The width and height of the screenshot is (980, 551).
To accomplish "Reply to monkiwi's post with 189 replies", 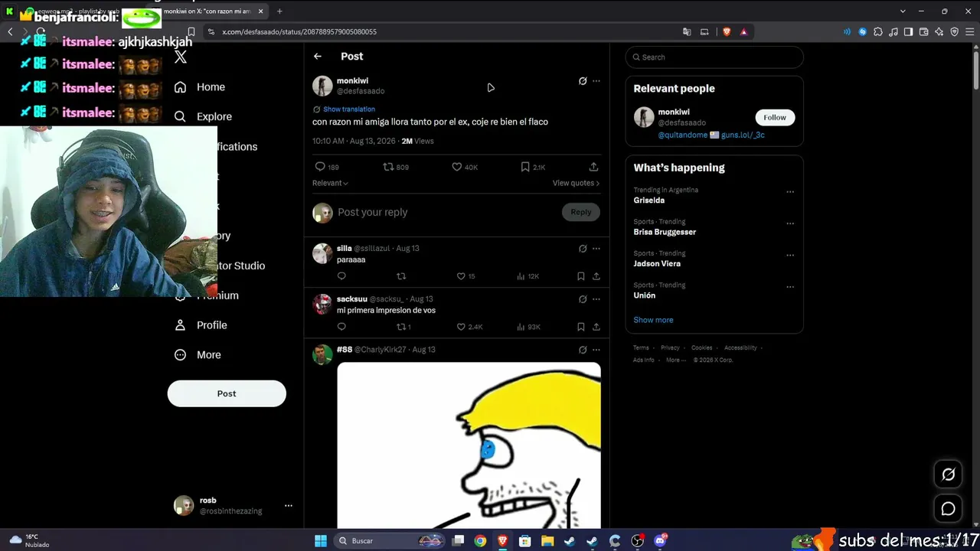I will pos(327,167).
